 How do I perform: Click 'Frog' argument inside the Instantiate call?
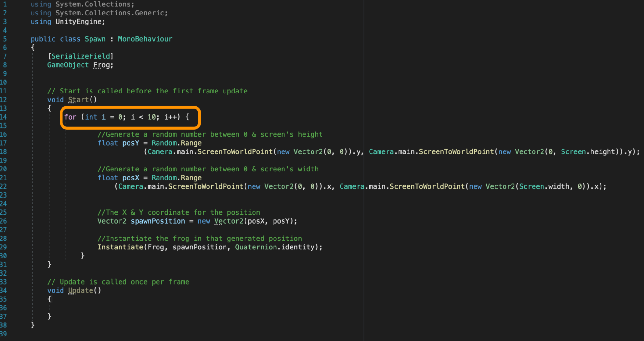point(156,248)
